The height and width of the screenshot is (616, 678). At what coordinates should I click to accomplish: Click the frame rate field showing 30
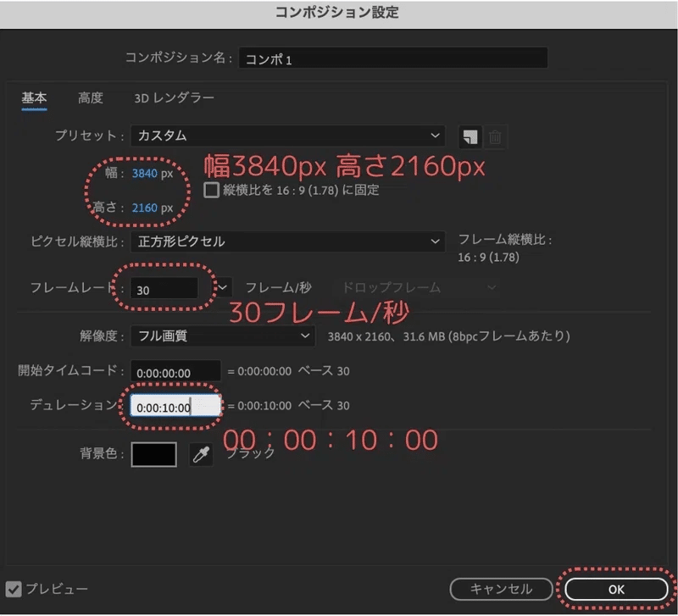[164, 289]
